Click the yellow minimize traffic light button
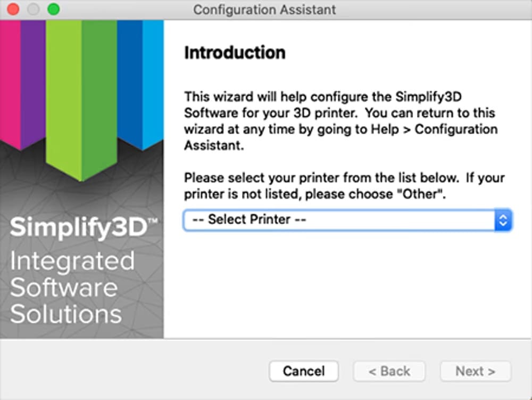 (x=32, y=9)
